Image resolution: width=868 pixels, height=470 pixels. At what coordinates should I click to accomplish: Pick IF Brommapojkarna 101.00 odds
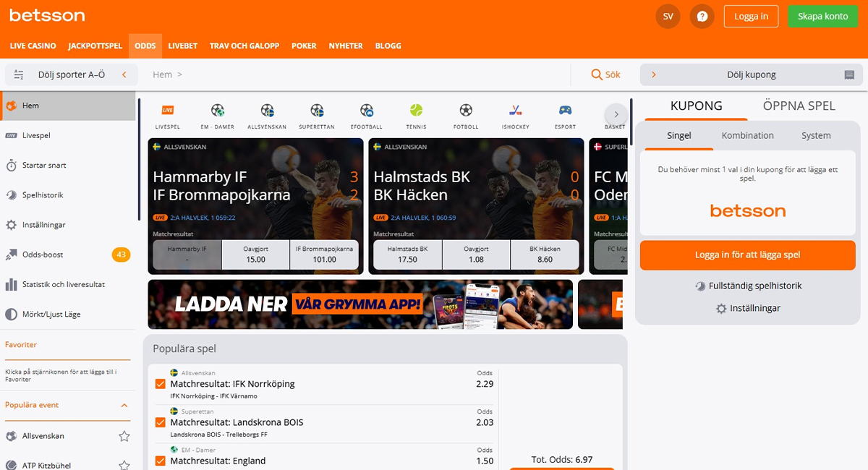point(324,255)
